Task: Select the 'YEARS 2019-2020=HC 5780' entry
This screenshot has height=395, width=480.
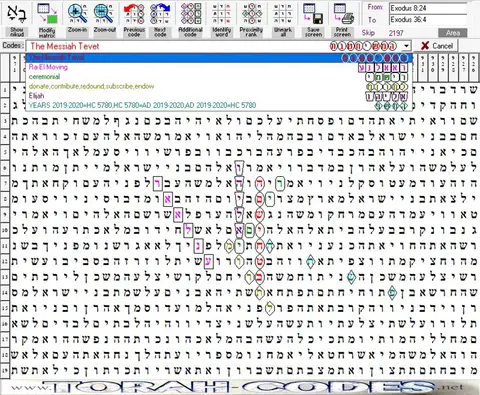Action: pyautogui.click(x=219, y=105)
